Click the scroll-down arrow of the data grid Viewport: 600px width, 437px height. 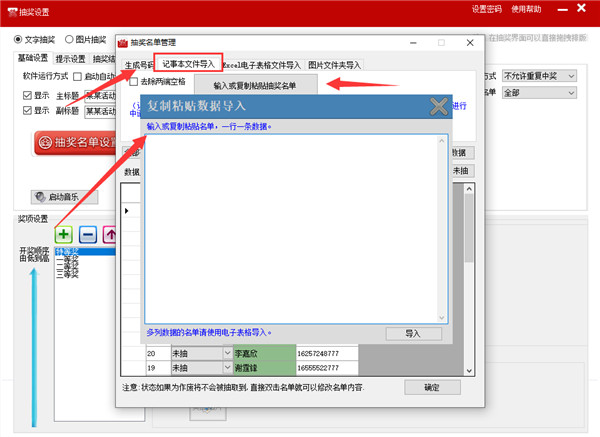coord(469,371)
